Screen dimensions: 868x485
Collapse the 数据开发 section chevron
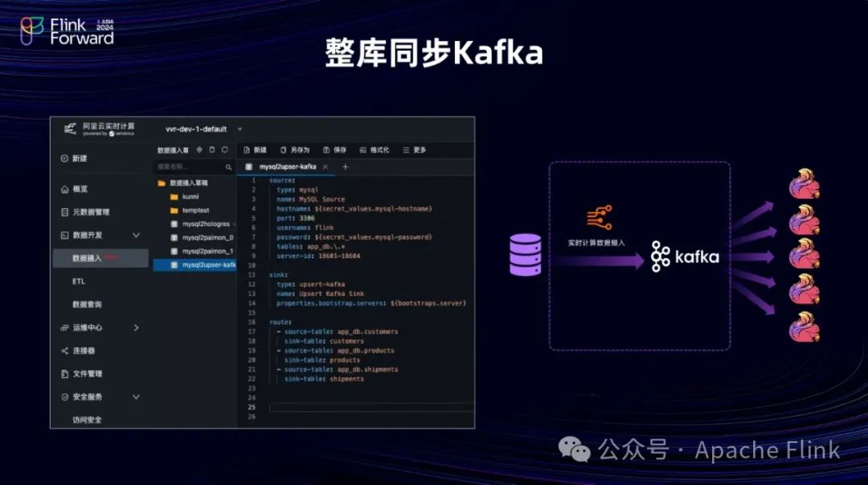136,235
